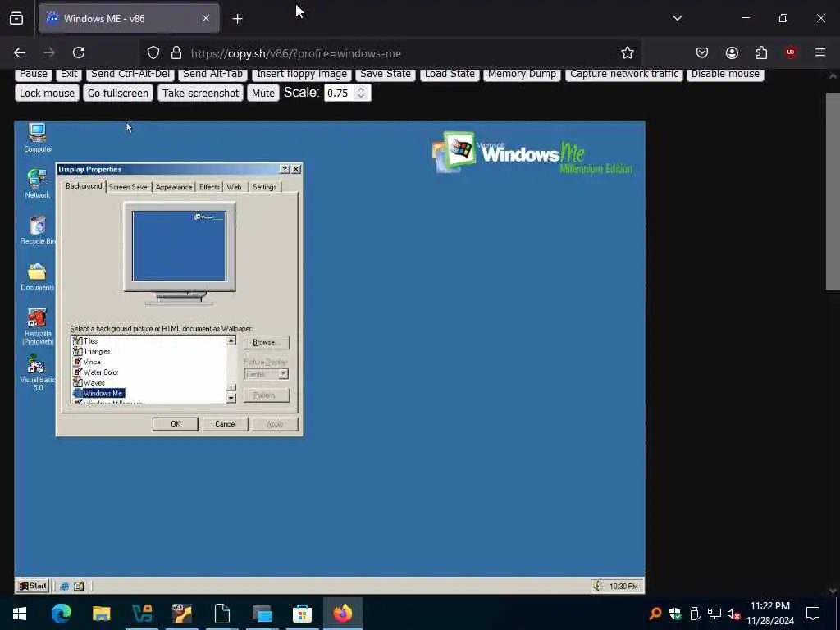This screenshot has height=630, width=840.
Task: Open File Explorer from the taskbar
Action: point(101,614)
